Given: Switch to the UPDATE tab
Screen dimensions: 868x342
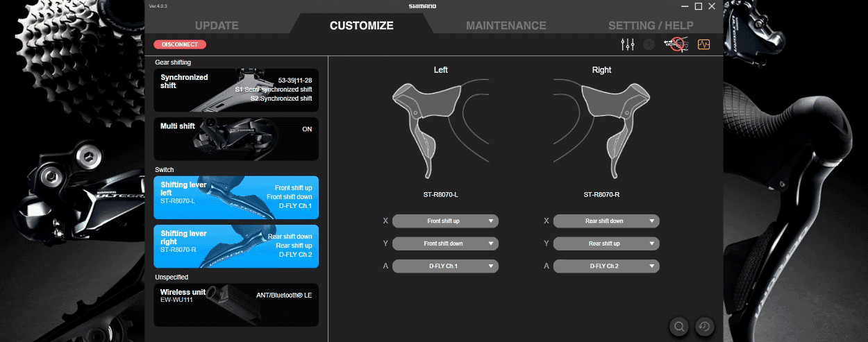Looking at the screenshot, I should (217, 26).
